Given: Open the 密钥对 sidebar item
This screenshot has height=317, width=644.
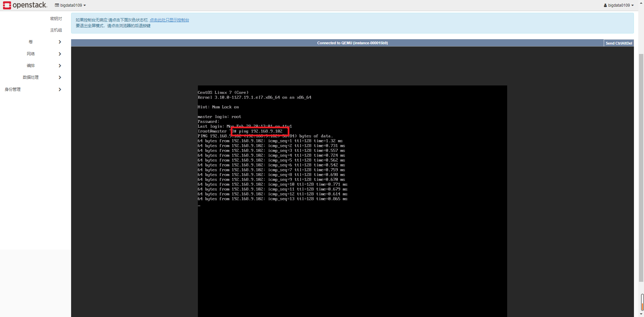Looking at the screenshot, I should pyautogui.click(x=56, y=19).
